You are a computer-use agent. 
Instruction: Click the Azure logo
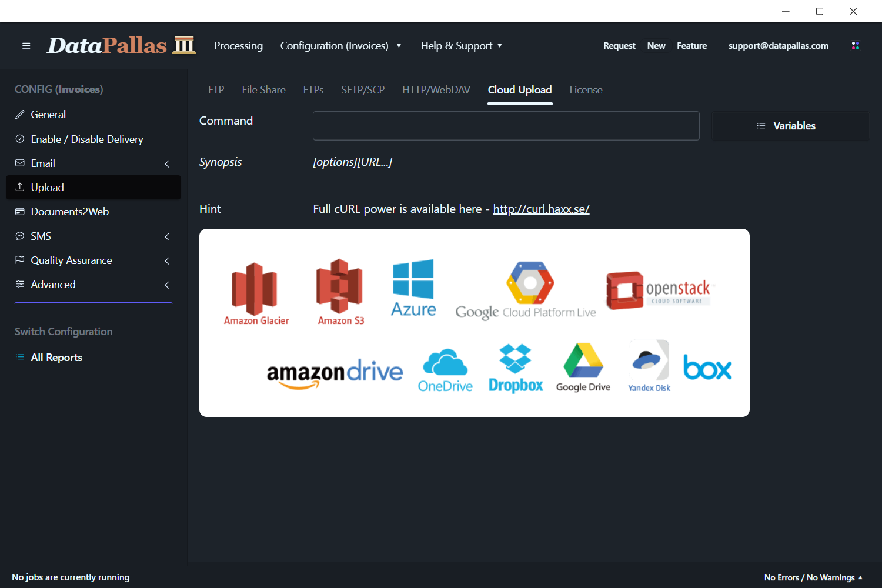[x=413, y=288]
